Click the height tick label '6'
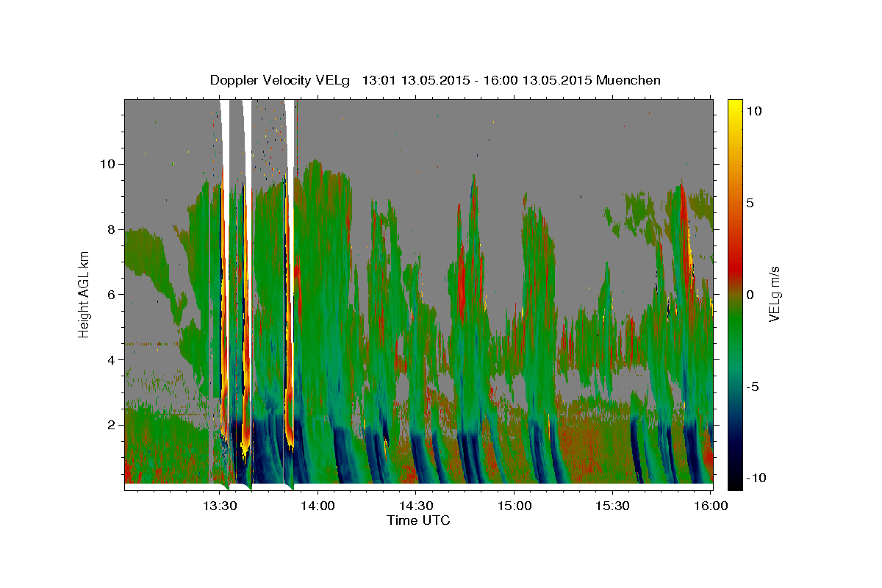The height and width of the screenshot is (588, 882). (x=110, y=294)
